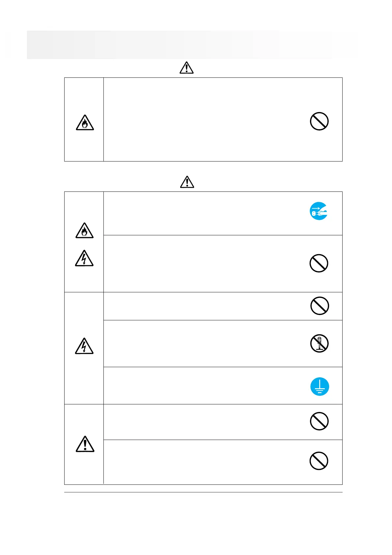Click the blue unplug power cord icon

[319, 211]
